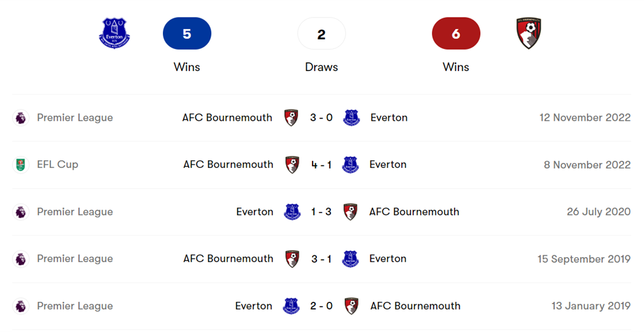Click Everton team name in 26 July 2020 match
644x332 pixels.
[x=255, y=212]
